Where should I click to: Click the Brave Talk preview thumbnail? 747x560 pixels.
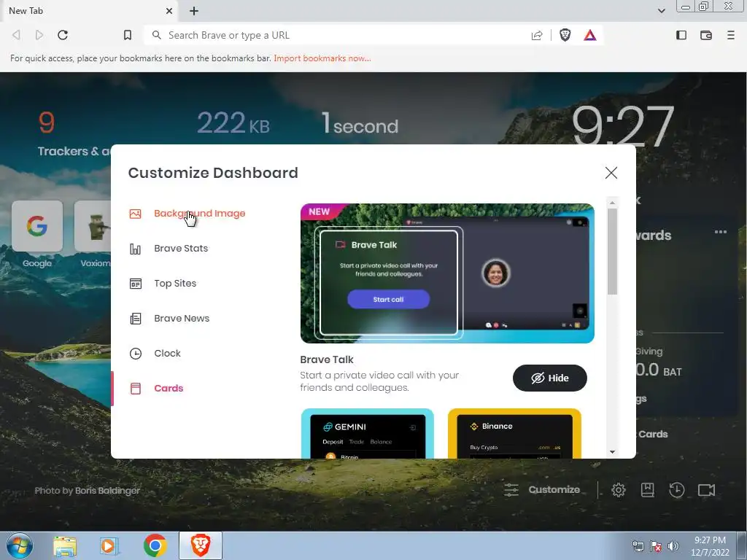[x=447, y=273]
